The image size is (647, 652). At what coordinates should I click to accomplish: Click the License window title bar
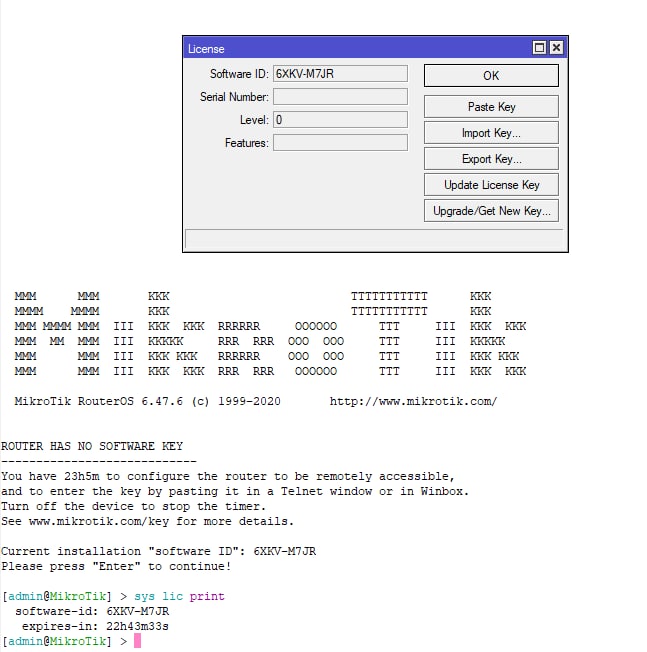(x=358, y=48)
